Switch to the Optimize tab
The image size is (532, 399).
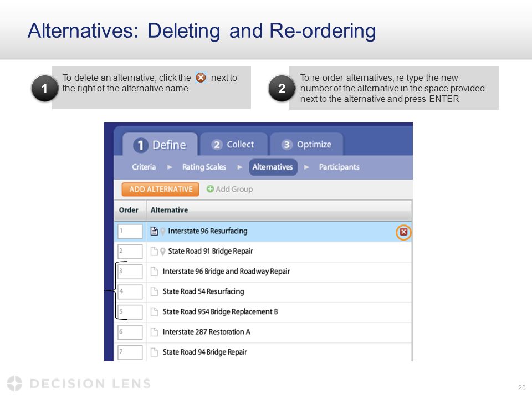(306, 145)
